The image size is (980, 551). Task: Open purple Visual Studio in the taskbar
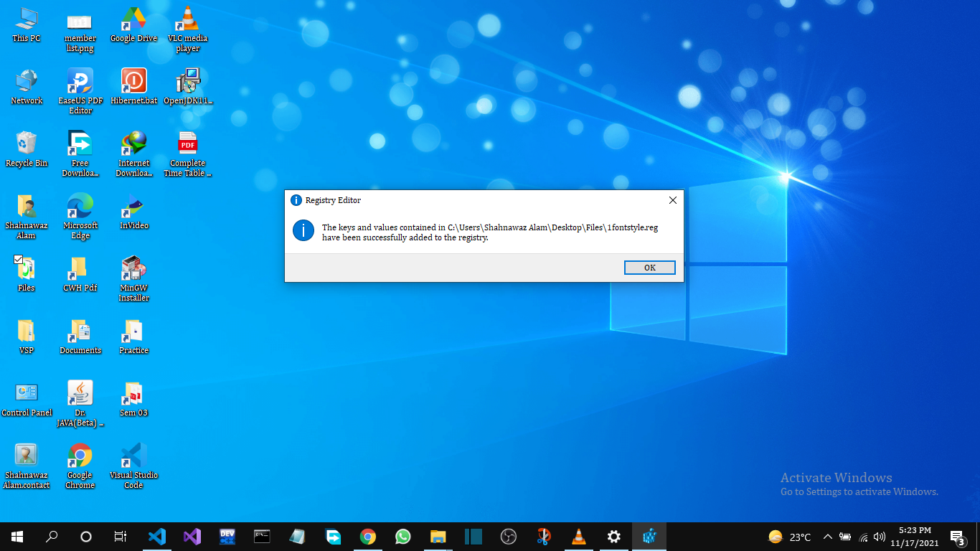point(192,537)
